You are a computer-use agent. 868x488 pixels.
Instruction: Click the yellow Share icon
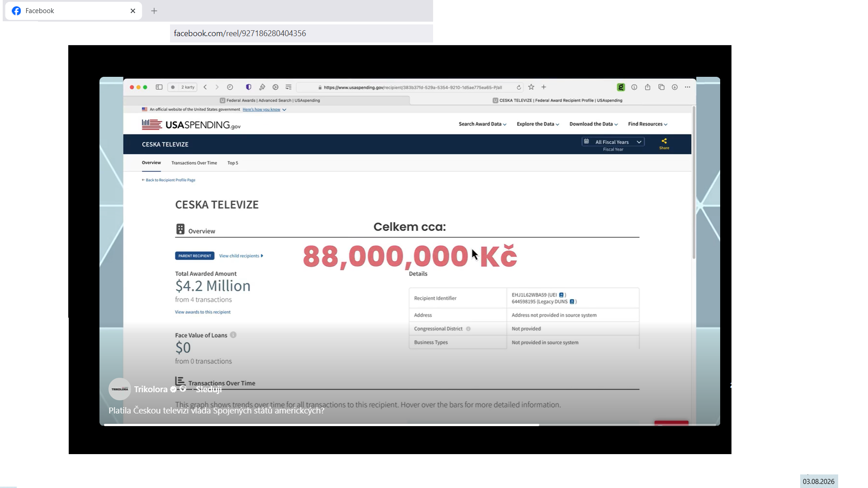[x=664, y=144]
